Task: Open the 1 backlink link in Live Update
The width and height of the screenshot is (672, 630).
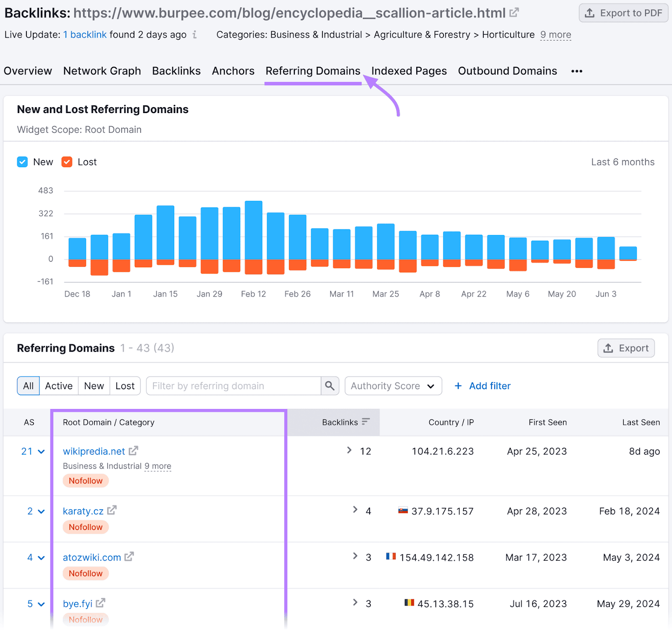Action: click(84, 34)
